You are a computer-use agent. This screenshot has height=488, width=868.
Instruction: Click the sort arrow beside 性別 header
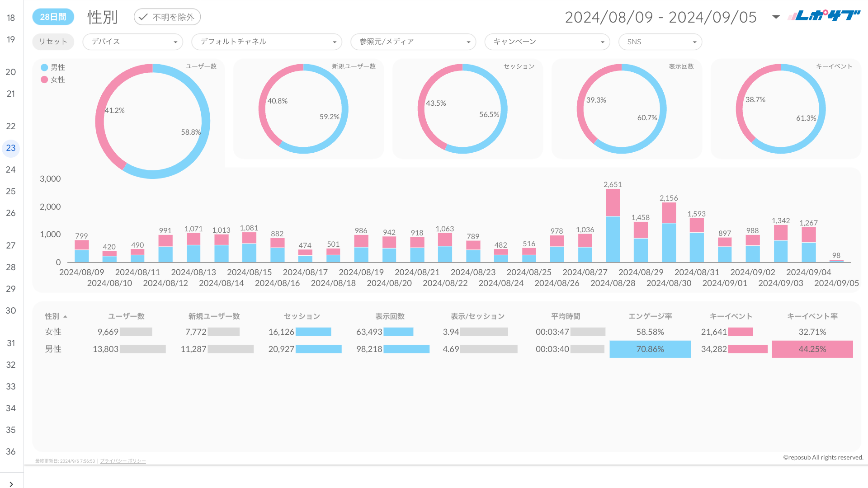(65, 317)
